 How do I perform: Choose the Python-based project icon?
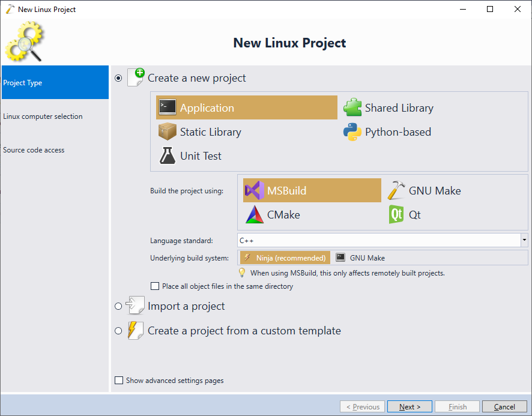[352, 131]
